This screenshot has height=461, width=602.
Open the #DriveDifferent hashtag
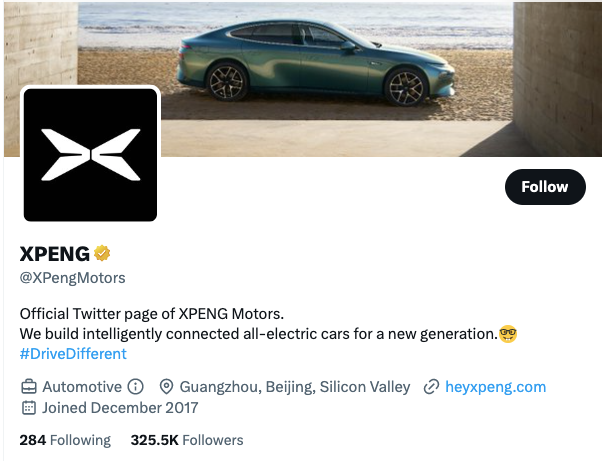73,354
